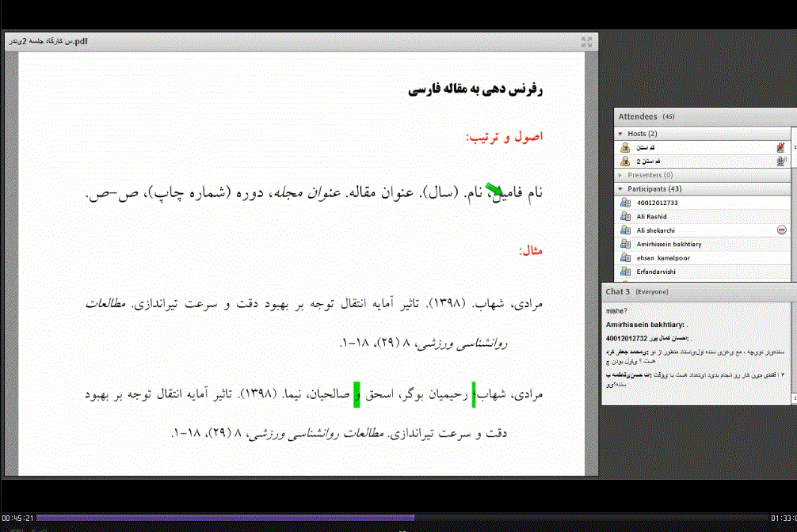Click the participant icon beside ehsan kamalpoor
The width and height of the screenshot is (797, 532).
(624, 257)
